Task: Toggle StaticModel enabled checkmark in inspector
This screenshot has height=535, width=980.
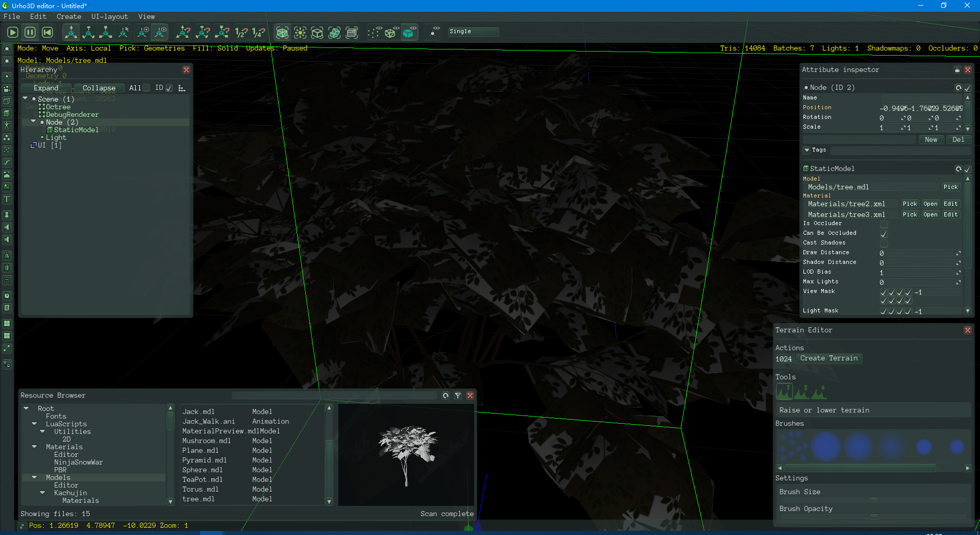Action: point(967,169)
